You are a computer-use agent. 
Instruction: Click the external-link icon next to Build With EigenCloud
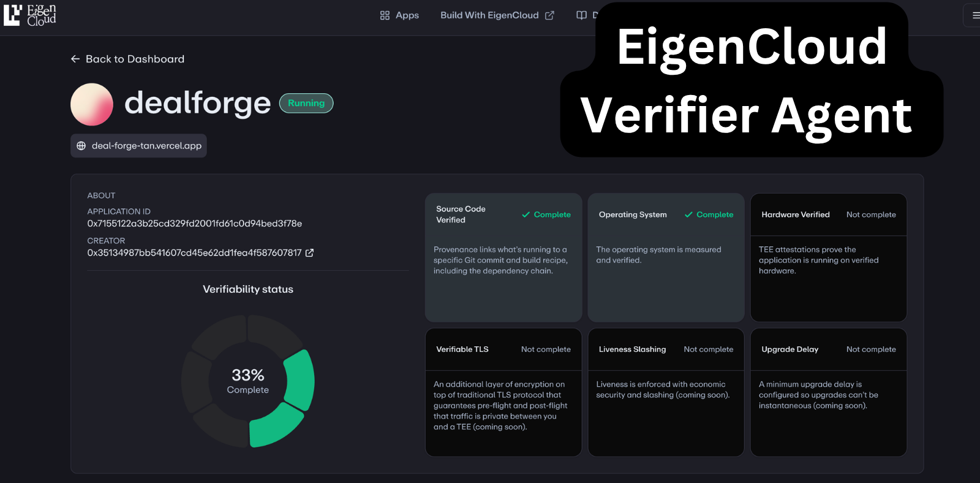549,15
